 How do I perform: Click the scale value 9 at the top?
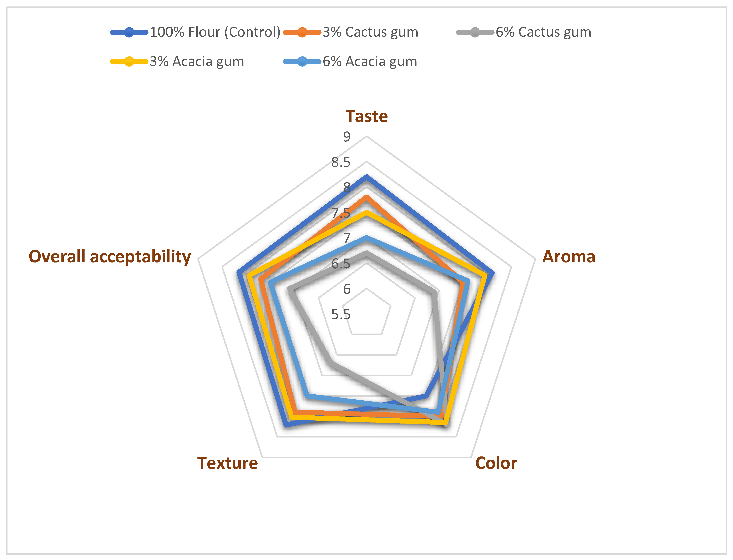[347, 137]
